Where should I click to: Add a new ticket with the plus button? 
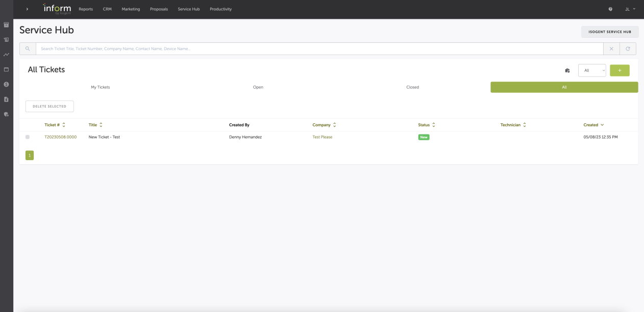pos(620,70)
